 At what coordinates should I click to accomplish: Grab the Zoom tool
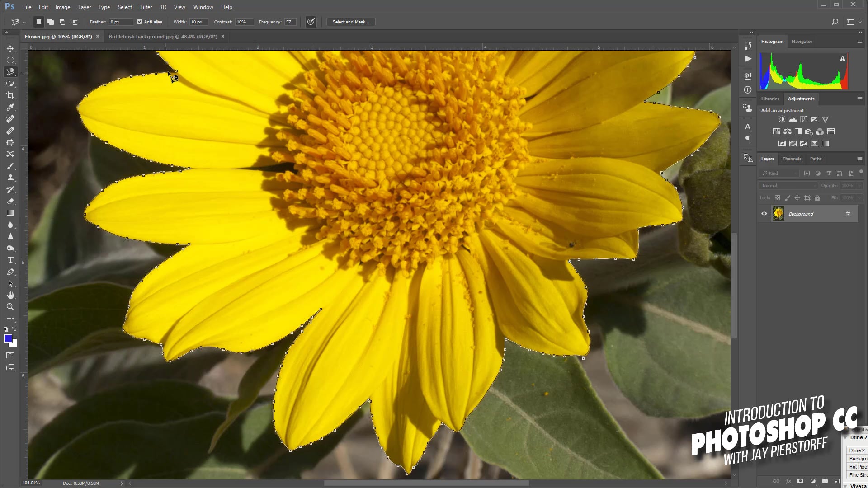10,307
